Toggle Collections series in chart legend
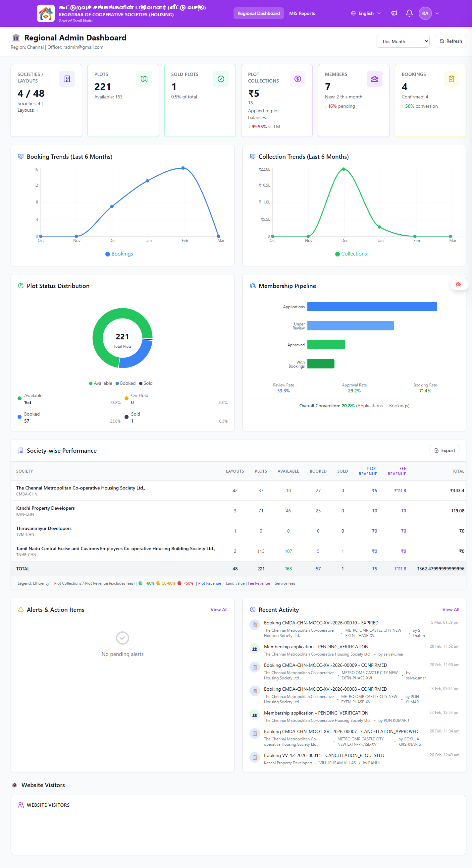Screen dimensions: 472x868 click(351, 254)
